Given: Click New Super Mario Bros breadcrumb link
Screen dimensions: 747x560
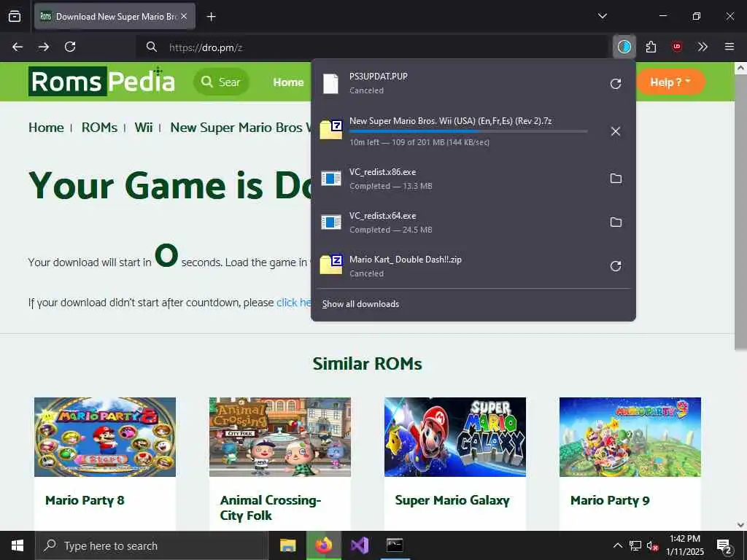Looking at the screenshot, I should (241, 128).
